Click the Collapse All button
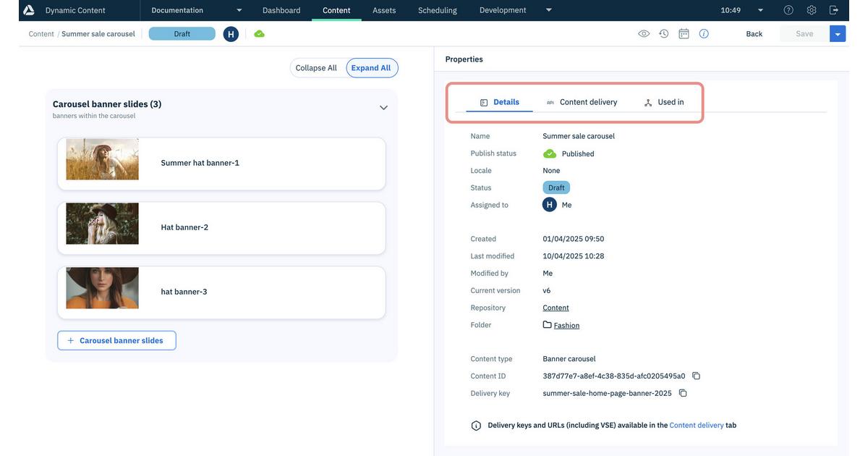Screen dimensions: 868x456 pos(316,68)
